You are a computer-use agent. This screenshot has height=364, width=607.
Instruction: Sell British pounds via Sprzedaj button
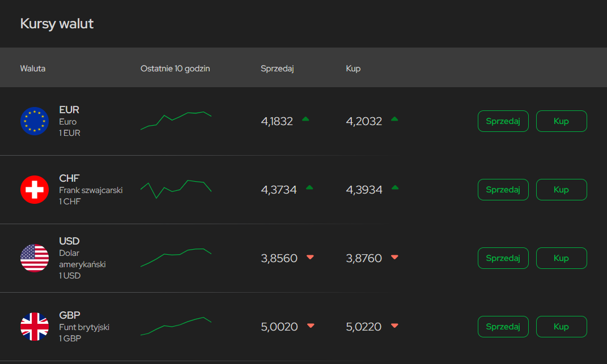(x=503, y=327)
